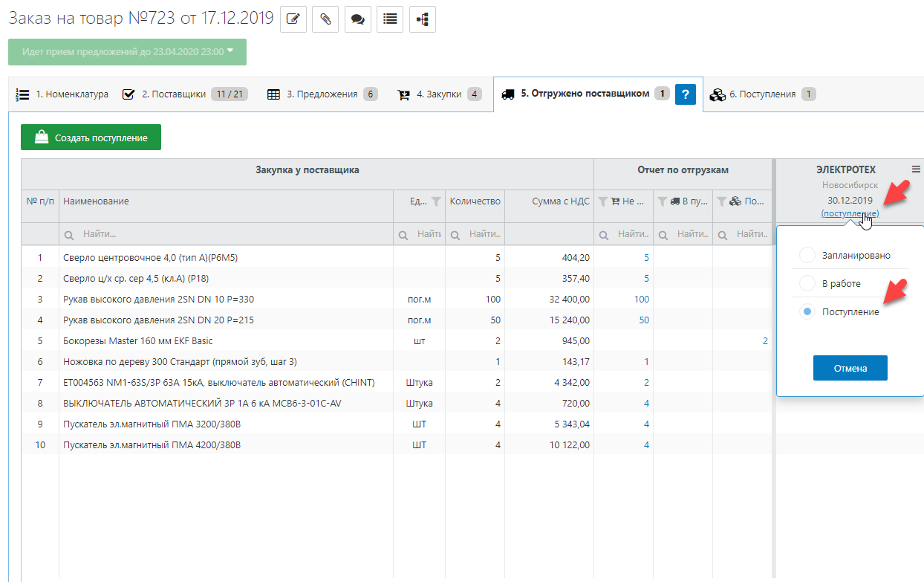Screen dimensions: 924x582
Task: Expand the offers acceptance status dropdown
Action: [x=128, y=51]
